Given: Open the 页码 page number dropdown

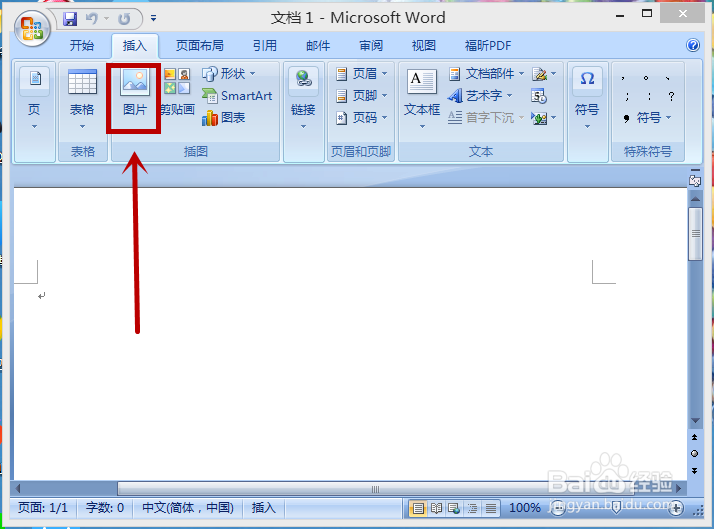Looking at the screenshot, I should pyautogui.click(x=362, y=118).
